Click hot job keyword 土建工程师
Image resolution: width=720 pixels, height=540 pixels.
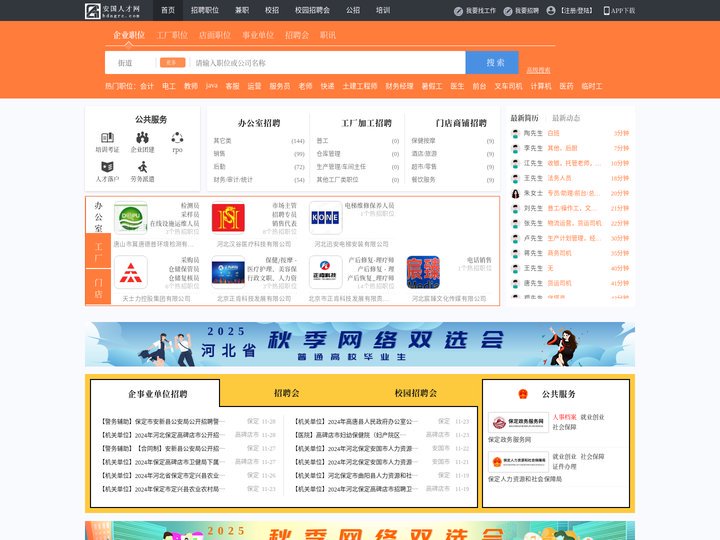click(x=360, y=86)
